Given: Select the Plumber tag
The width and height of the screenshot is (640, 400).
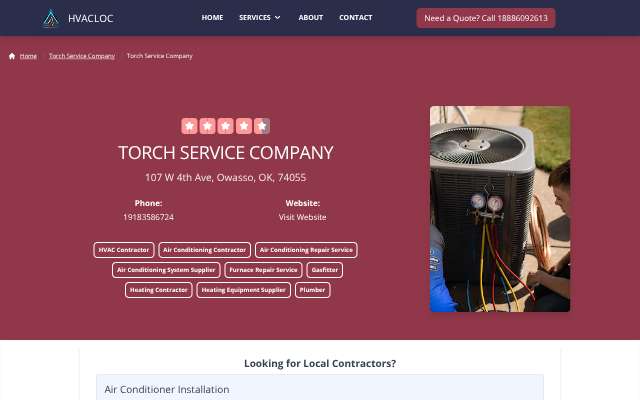Looking at the screenshot, I should tap(313, 290).
